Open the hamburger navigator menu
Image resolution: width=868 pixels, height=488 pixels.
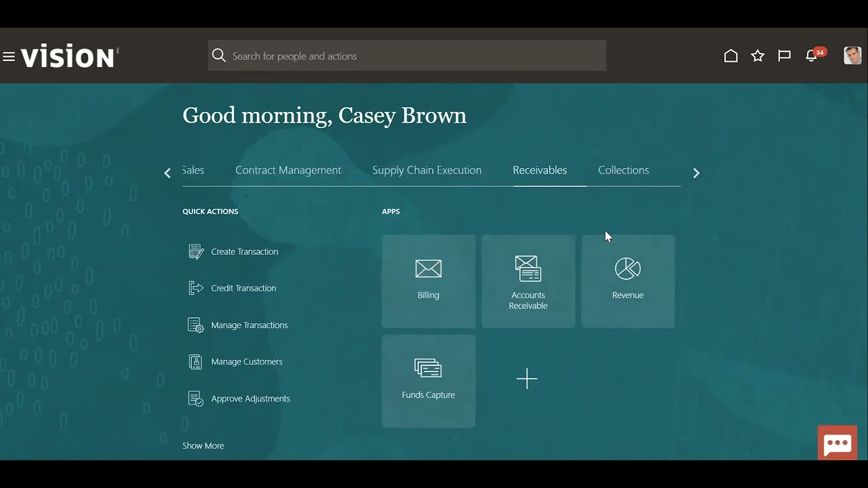pyautogui.click(x=9, y=57)
